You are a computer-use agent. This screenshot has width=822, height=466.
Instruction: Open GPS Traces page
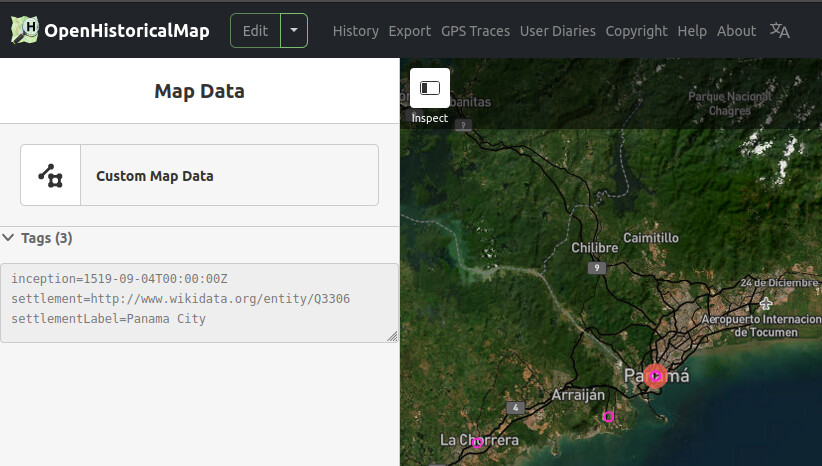[x=475, y=31]
